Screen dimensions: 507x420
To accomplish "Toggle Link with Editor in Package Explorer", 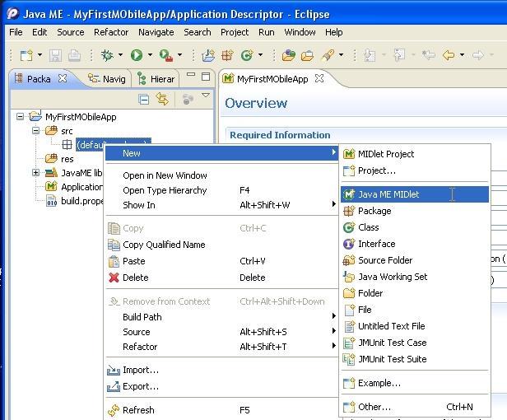I will click(162, 99).
